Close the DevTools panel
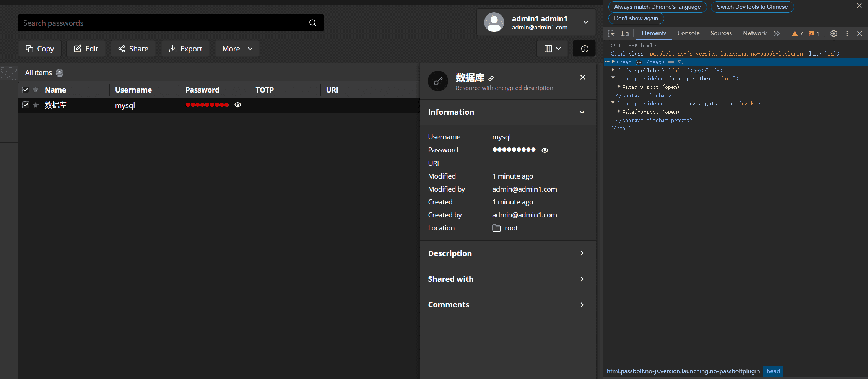The height and width of the screenshot is (379, 868). click(x=860, y=34)
